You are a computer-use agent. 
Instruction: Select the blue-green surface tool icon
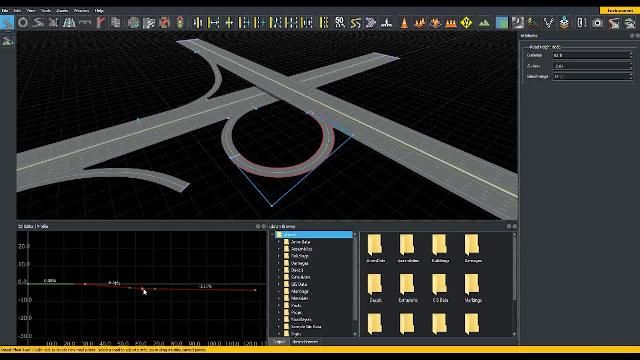coord(502,22)
